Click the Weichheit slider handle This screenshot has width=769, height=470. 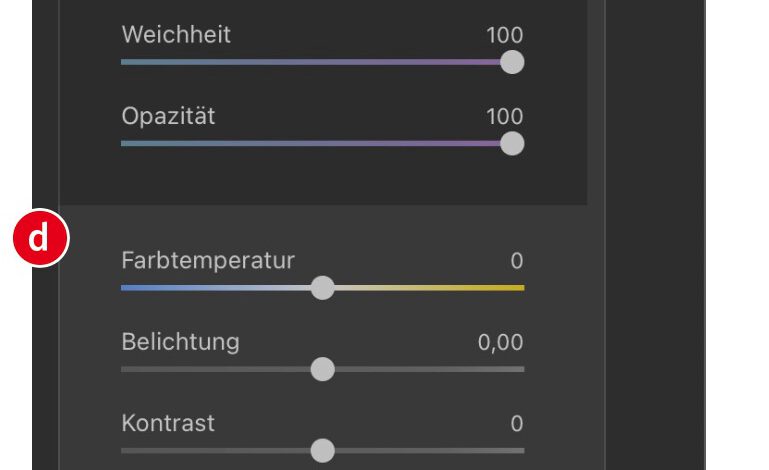[x=511, y=62]
